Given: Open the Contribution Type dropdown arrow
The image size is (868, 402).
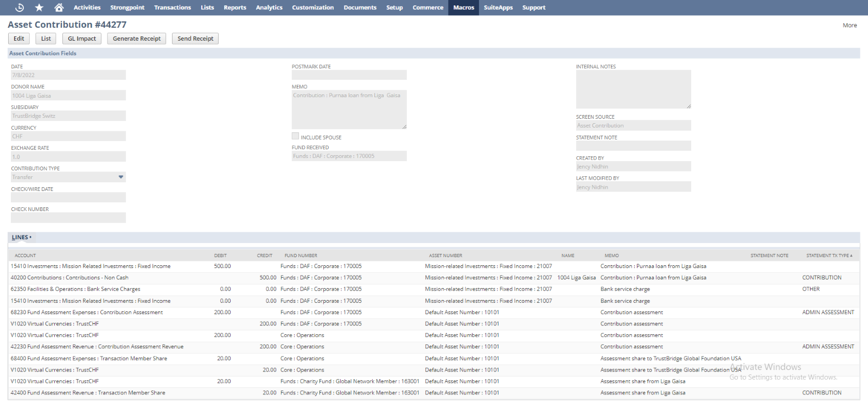Looking at the screenshot, I should [x=121, y=177].
